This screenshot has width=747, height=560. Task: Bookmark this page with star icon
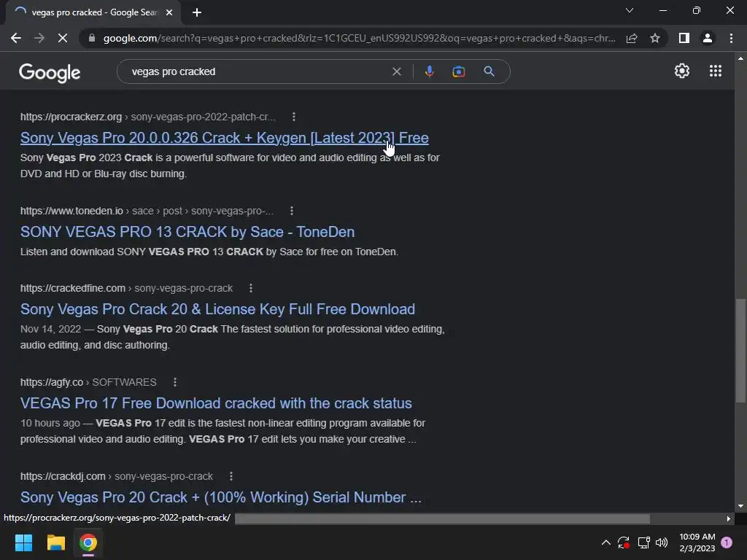coord(655,38)
